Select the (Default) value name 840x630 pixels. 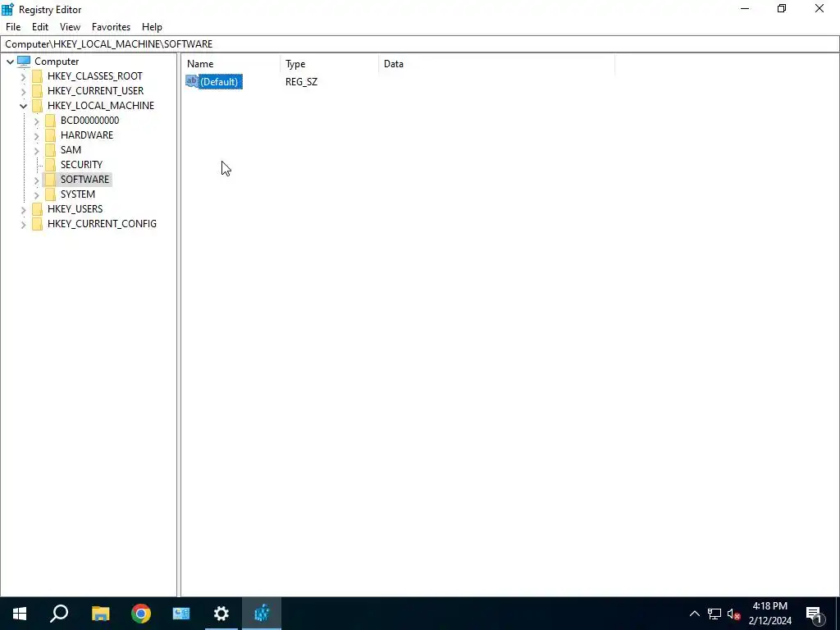tap(220, 82)
